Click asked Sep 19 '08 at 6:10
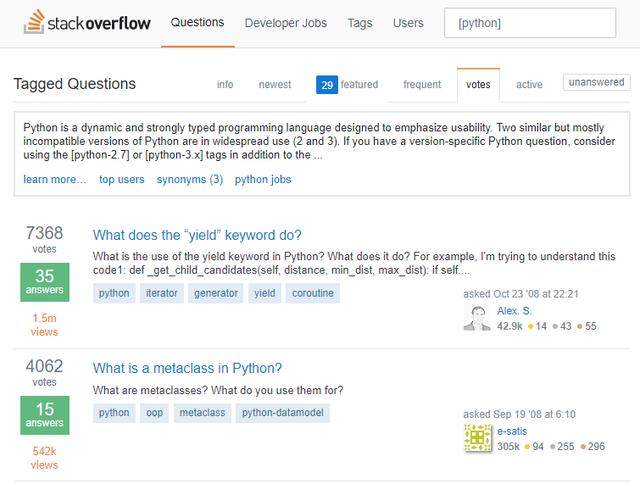This screenshot has height=484, width=640. pyautogui.click(x=519, y=414)
